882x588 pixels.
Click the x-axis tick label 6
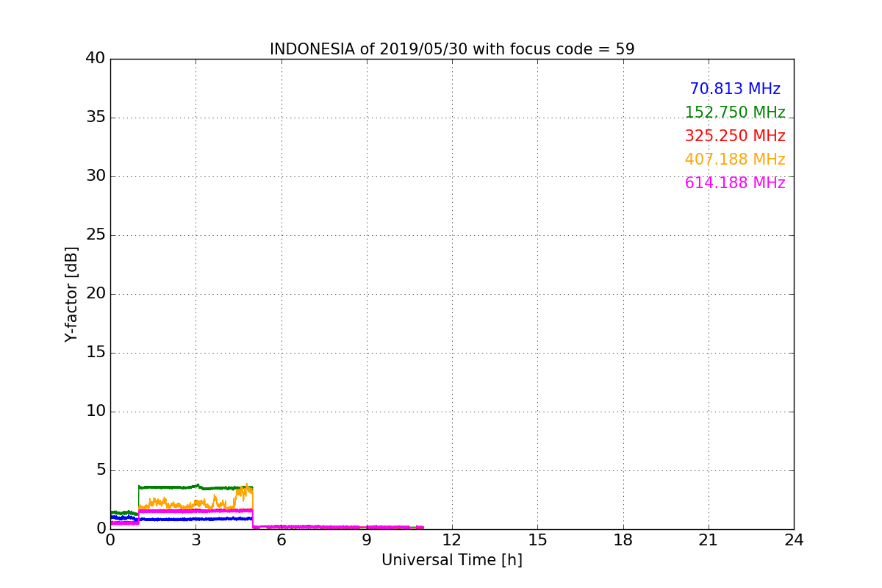click(x=281, y=540)
